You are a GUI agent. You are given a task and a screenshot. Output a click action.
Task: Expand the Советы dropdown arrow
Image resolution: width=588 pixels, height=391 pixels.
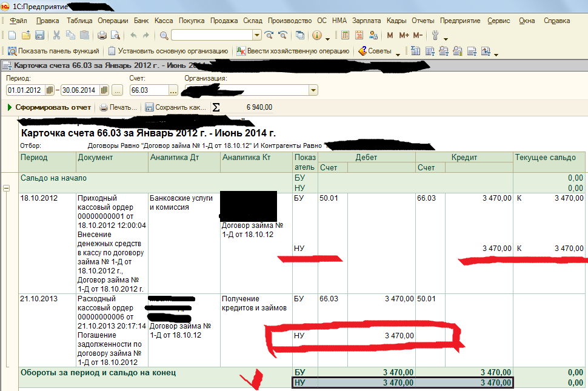(398, 53)
